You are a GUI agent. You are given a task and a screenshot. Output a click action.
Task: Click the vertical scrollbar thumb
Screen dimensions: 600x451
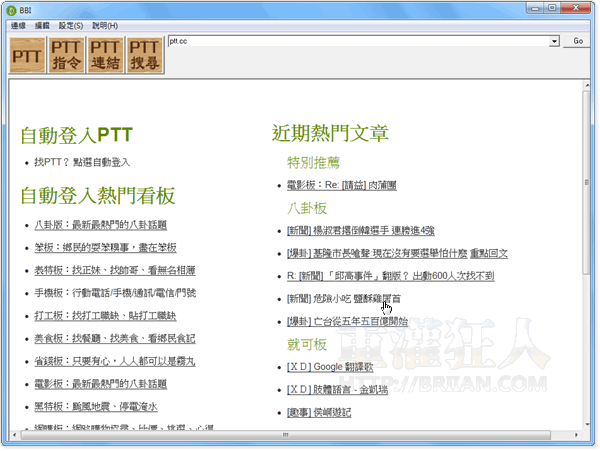pos(587,182)
